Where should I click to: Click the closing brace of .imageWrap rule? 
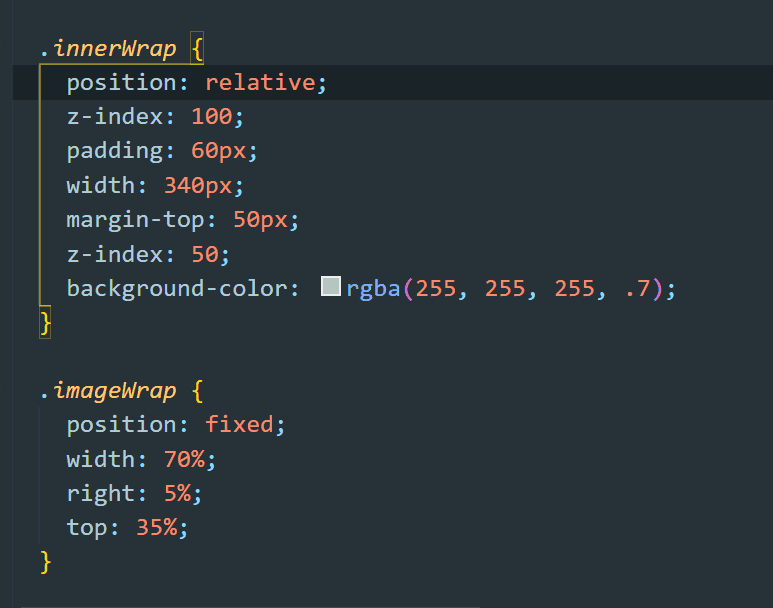click(45, 562)
